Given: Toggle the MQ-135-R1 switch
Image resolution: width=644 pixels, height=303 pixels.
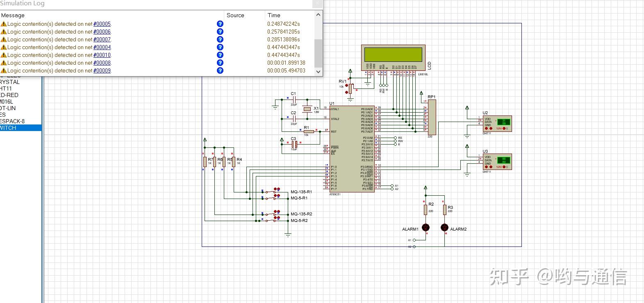Looking at the screenshot, I should (x=271, y=192).
